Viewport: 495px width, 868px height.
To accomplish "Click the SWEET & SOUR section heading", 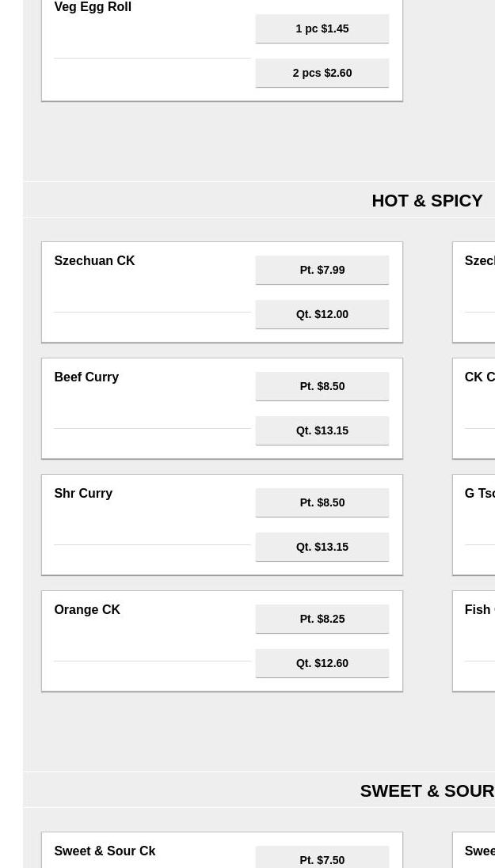I will click(427, 790).
